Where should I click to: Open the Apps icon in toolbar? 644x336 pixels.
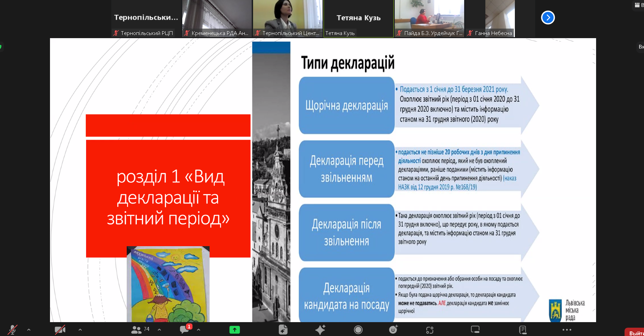[430, 330]
